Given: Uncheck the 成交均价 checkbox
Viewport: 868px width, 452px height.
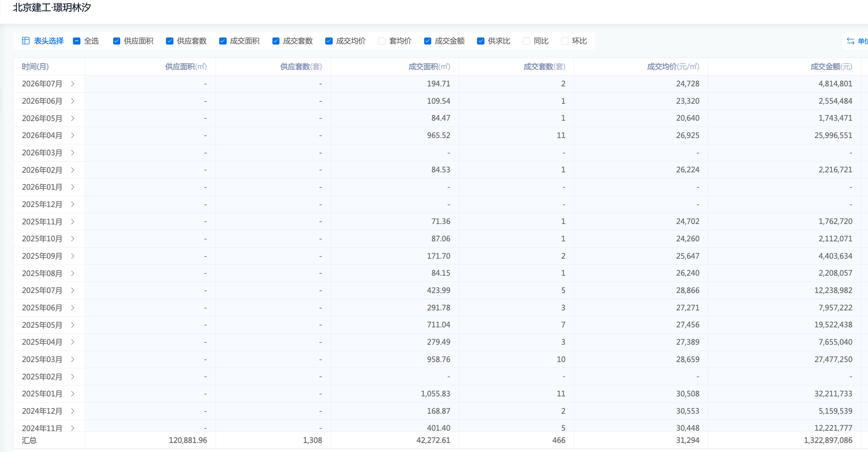Looking at the screenshot, I should point(329,41).
